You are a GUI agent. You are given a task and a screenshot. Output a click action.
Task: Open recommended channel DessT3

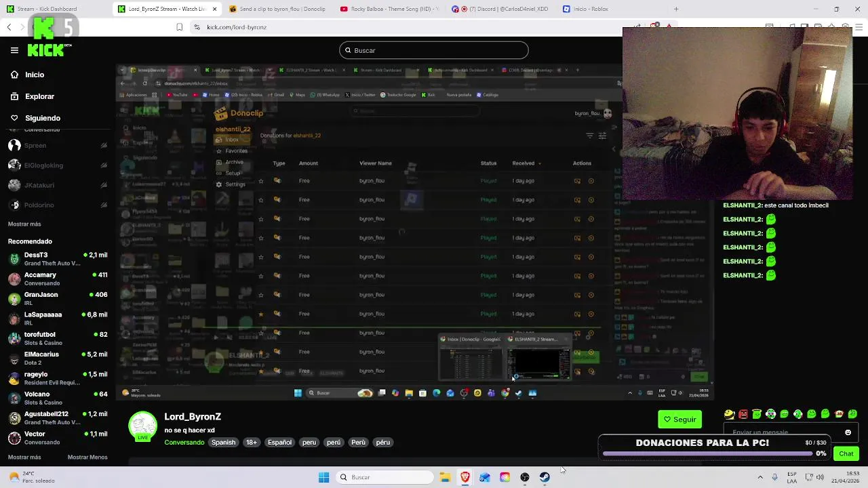(58, 259)
